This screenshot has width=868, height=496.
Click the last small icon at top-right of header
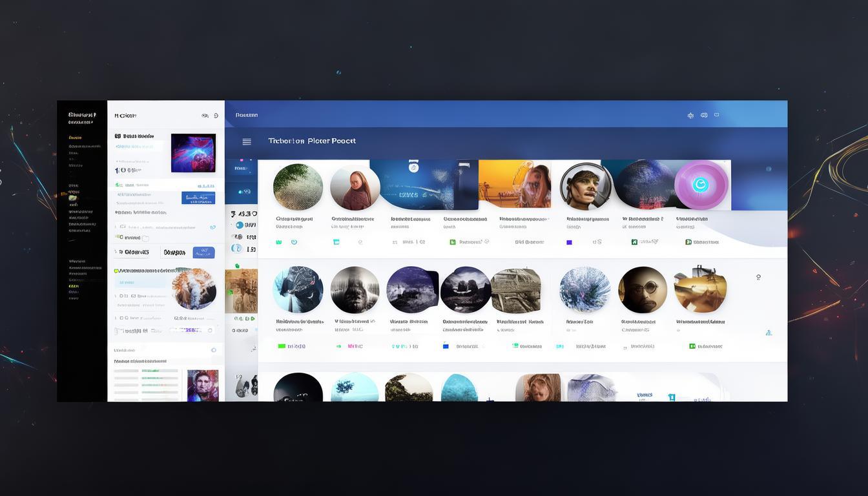(716, 115)
